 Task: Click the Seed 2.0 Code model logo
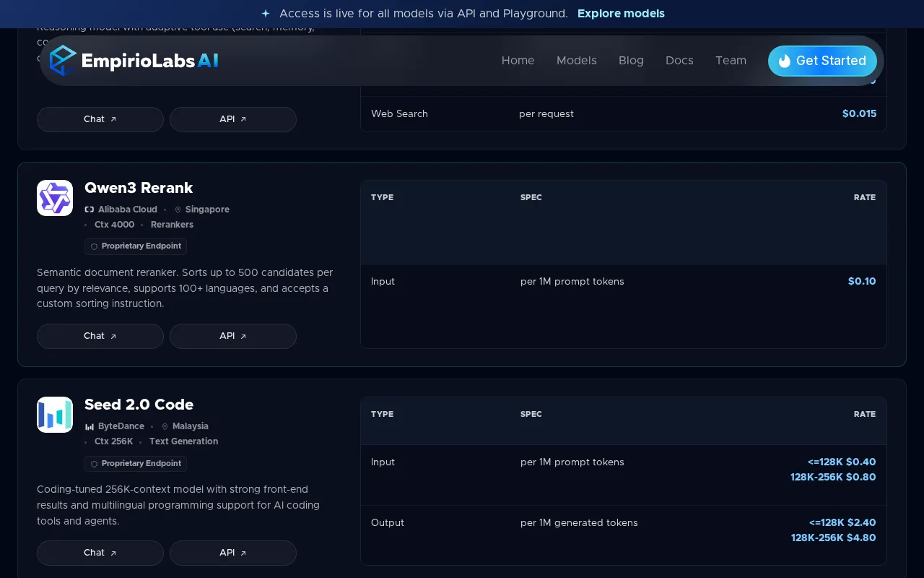[x=55, y=415]
